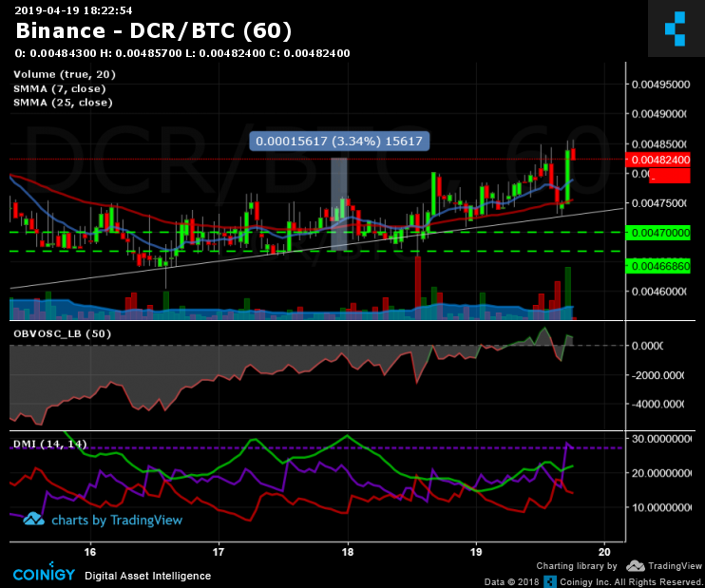Click the green price label 0.00470000
The image size is (705, 588).
pyautogui.click(x=657, y=233)
